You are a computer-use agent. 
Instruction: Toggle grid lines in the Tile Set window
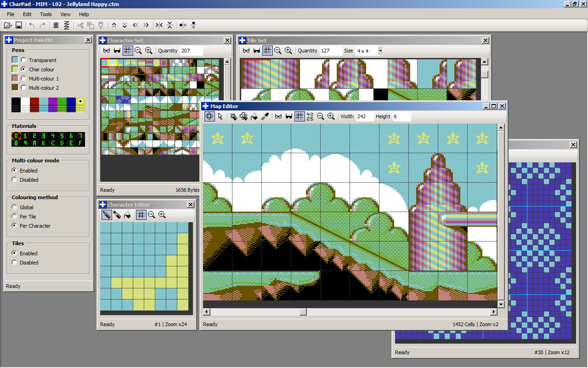point(267,51)
